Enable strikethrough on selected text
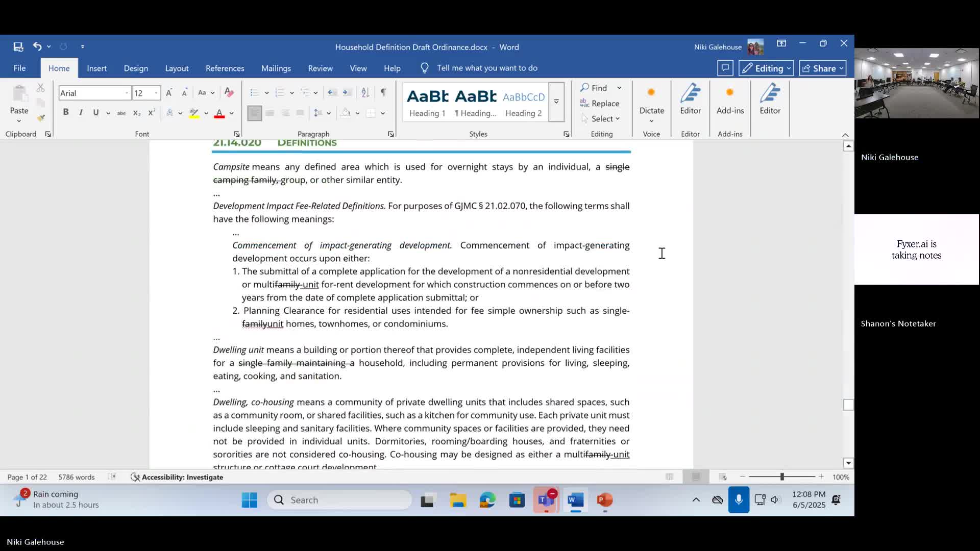 point(121,113)
